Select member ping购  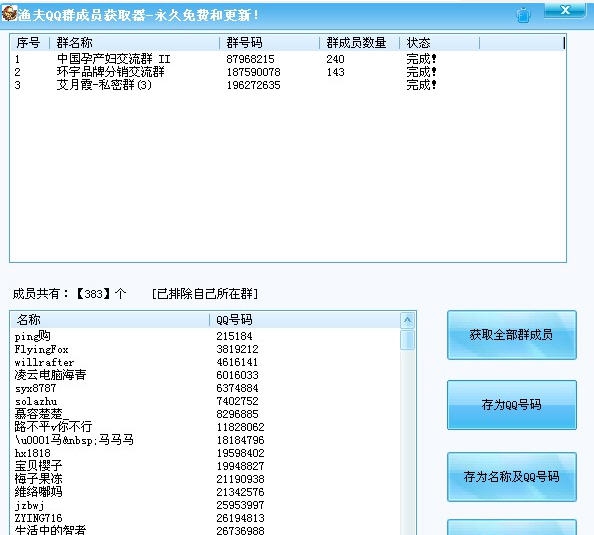(x=32, y=336)
